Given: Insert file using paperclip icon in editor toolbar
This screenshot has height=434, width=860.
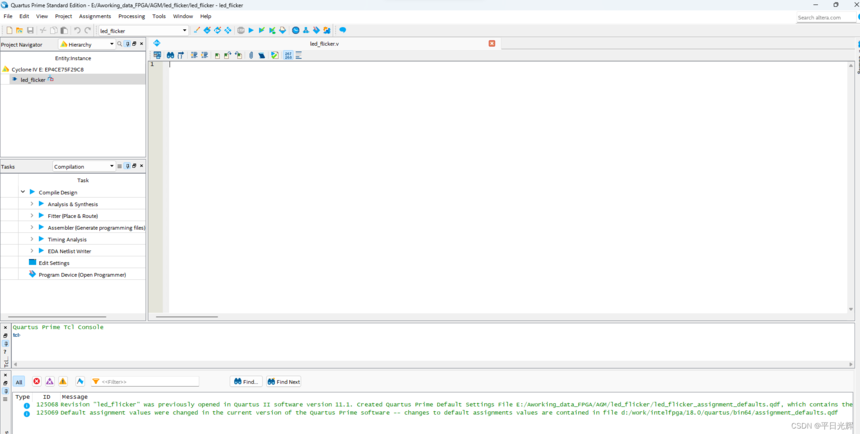Looking at the screenshot, I should pyautogui.click(x=251, y=55).
